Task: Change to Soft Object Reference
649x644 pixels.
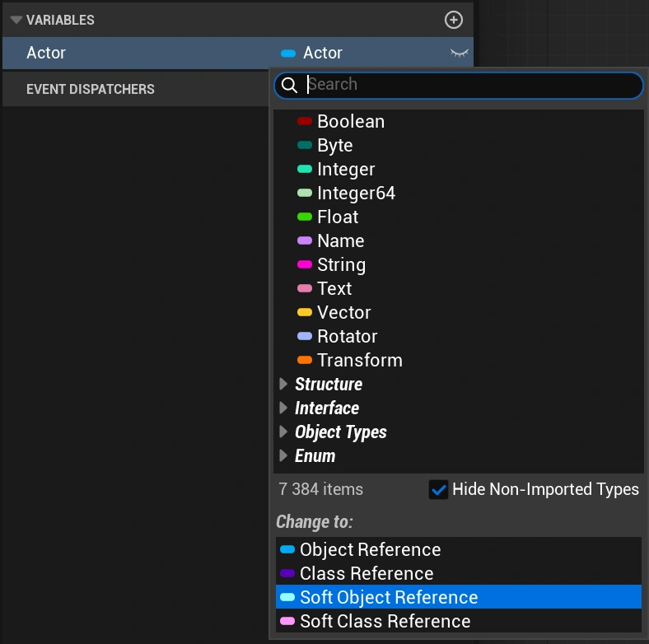Action: pos(459,597)
